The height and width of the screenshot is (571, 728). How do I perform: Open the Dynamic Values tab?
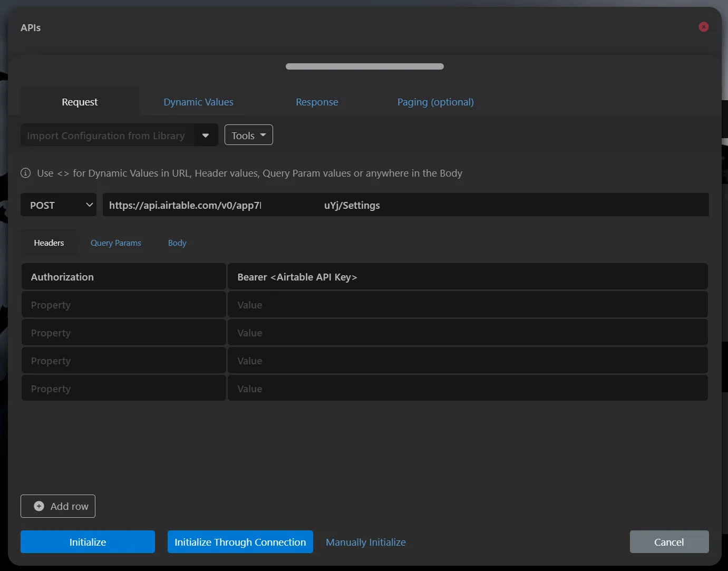coord(198,102)
